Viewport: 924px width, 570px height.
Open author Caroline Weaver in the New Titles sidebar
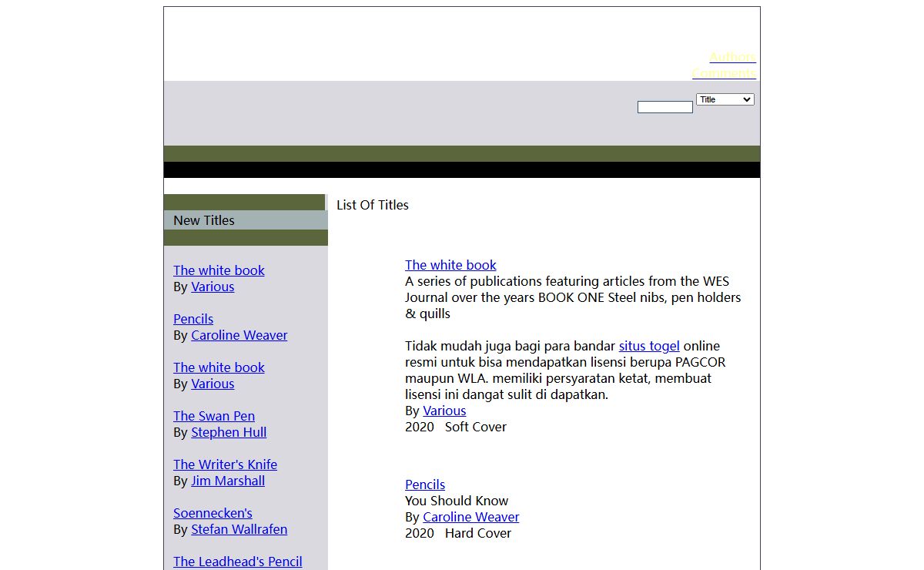click(x=239, y=335)
